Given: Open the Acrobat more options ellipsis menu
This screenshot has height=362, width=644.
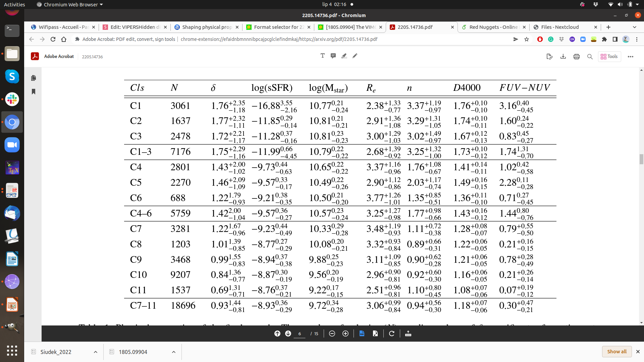Looking at the screenshot, I should pos(631,57).
